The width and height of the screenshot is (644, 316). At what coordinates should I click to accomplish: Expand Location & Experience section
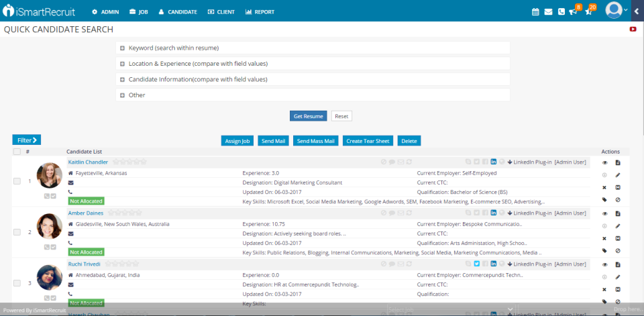pos(123,64)
